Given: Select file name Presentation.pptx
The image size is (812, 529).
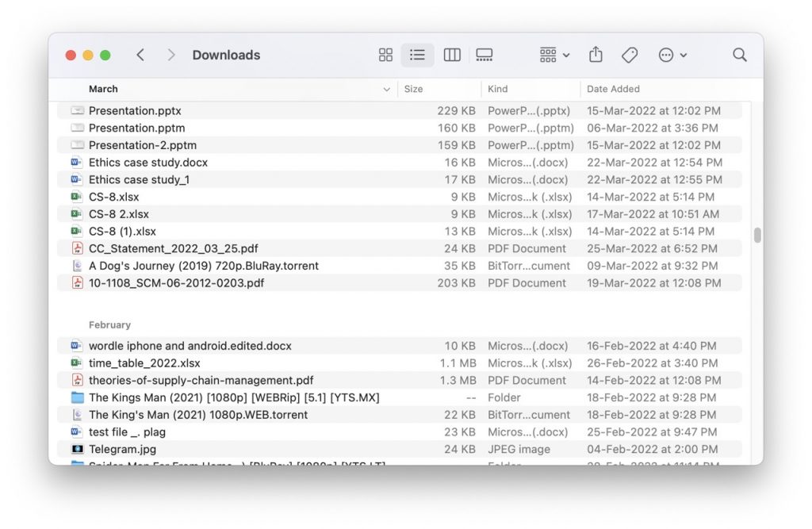Looking at the screenshot, I should (x=135, y=111).
